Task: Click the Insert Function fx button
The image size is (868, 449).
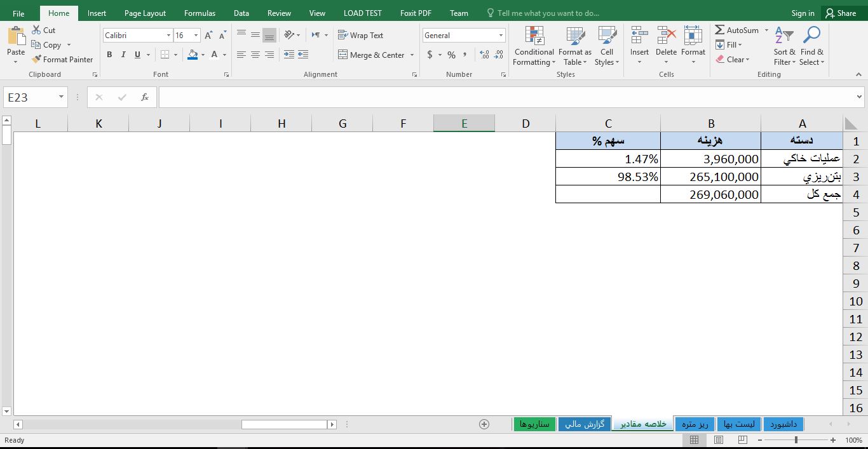Action: pos(145,97)
